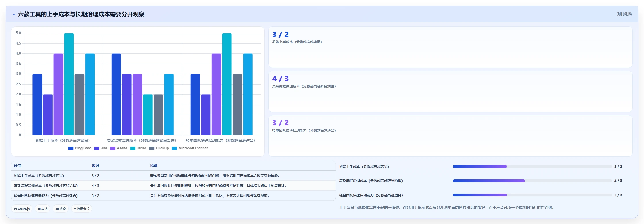The image size is (644, 224).
Task: Toggle the PingCode legend item
Action: click(x=79, y=148)
